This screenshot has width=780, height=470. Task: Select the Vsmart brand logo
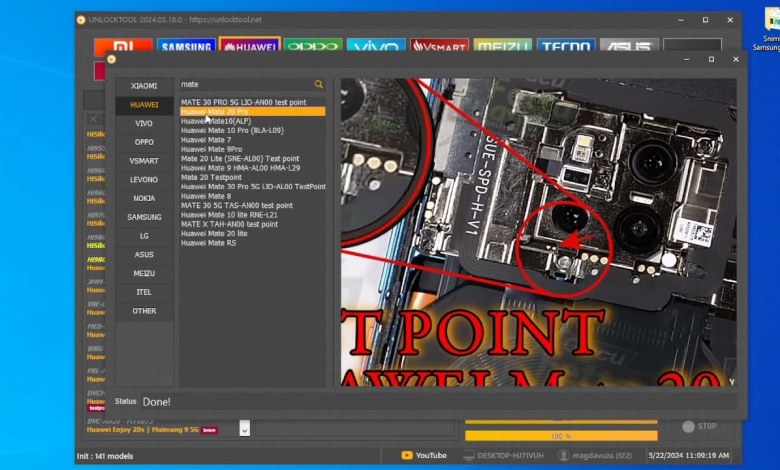[x=439, y=46]
